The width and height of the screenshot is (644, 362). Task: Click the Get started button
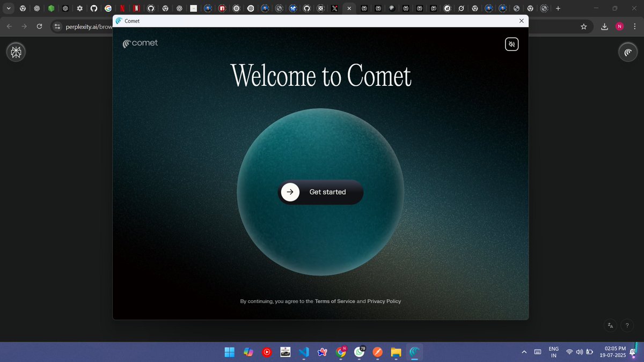pyautogui.click(x=320, y=192)
